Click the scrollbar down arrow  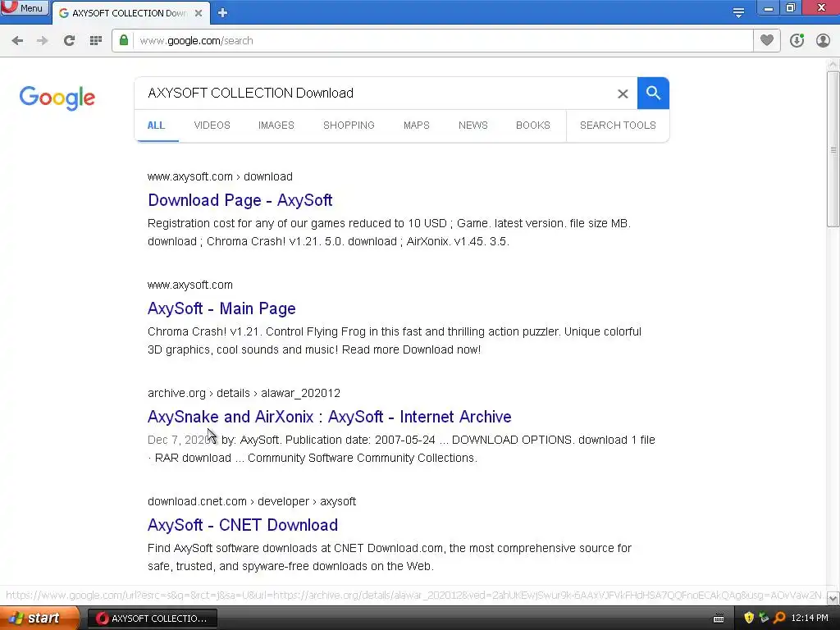pyautogui.click(x=833, y=598)
